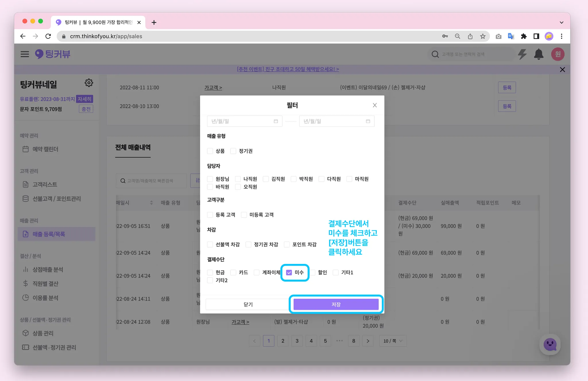
Task: Select the 전체 매출내역 tab
Action: coord(133,147)
